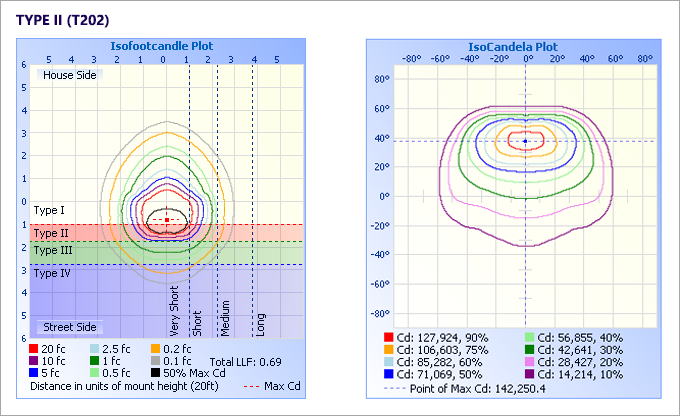Click the Medium vertical range label
The image size is (680, 416).
pyautogui.click(x=226, y=314)
